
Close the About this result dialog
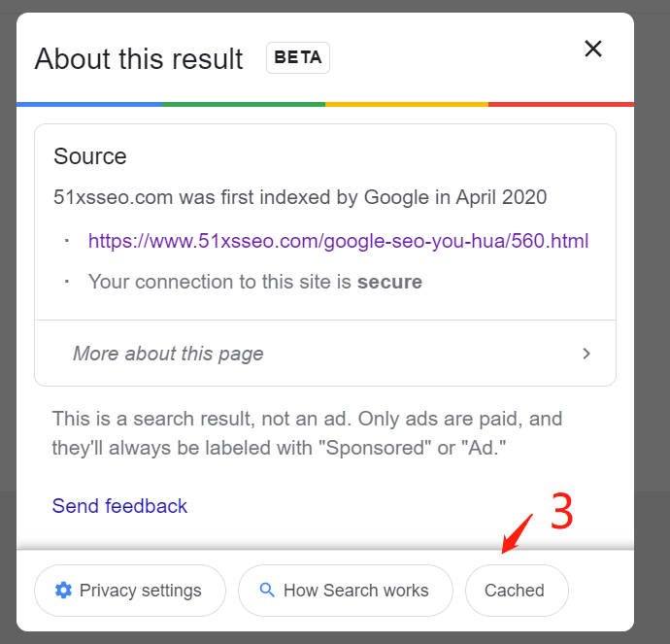[593, 49]
